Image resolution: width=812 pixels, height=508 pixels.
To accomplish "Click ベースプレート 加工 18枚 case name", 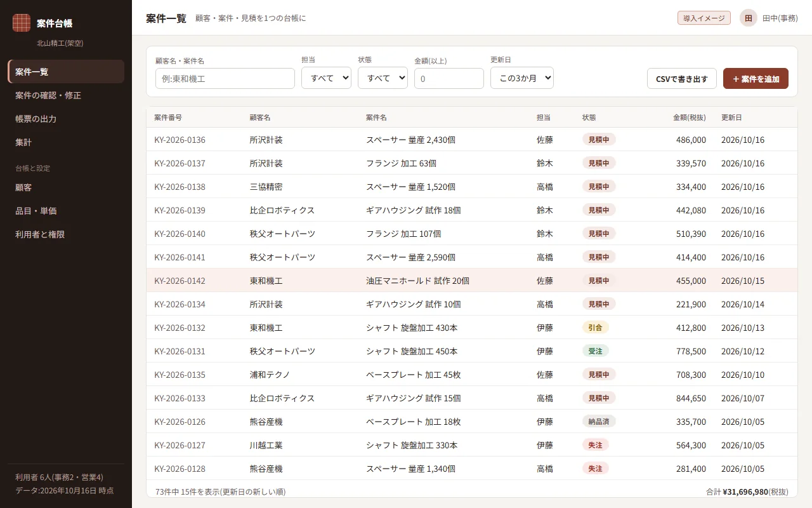I will coord(414,422).
